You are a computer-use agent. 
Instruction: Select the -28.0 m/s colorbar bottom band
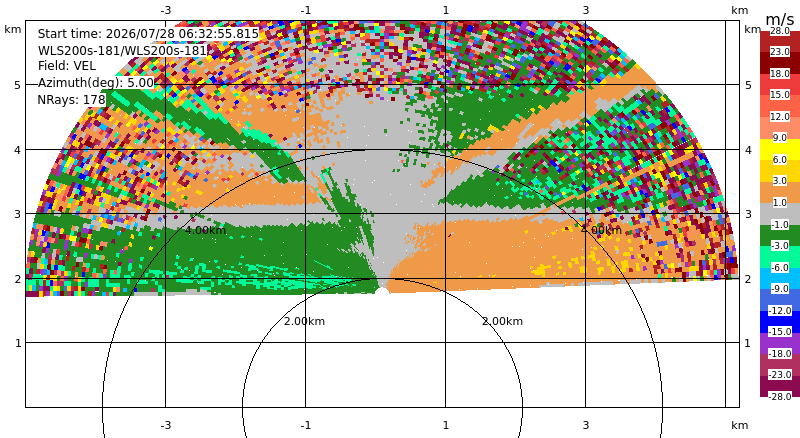point(780,386)
